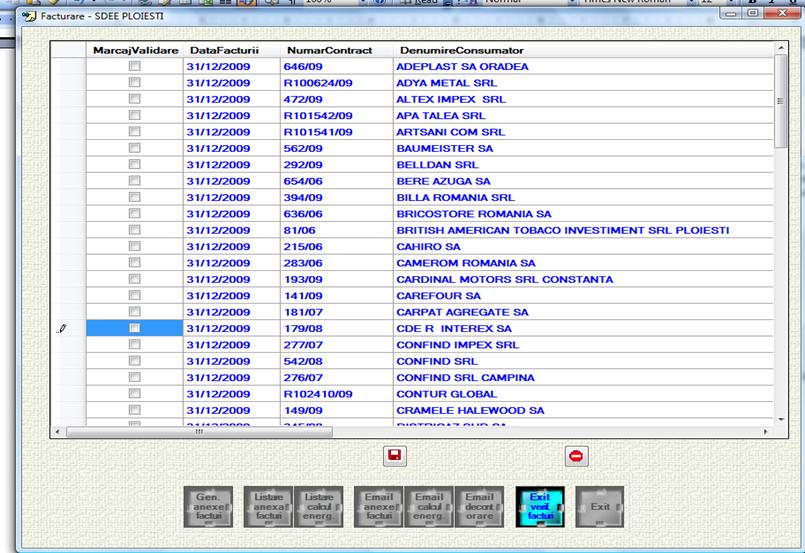The width and height of the screenshot is (805, 553).
Task: Click the Email anexe facturi button
Action: (378, 507)
